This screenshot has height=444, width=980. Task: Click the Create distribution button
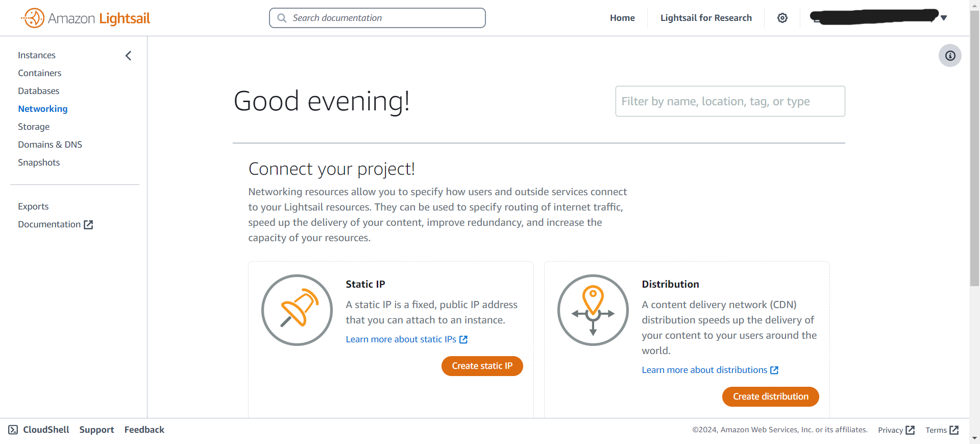771,396
